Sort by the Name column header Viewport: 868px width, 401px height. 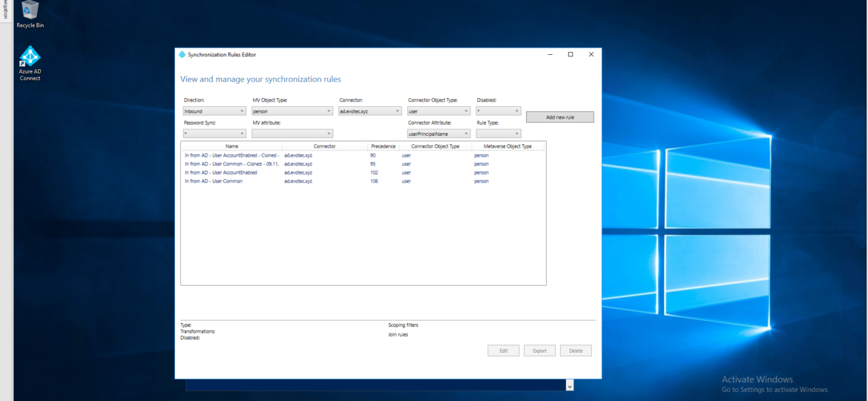(x=232, y=146)
